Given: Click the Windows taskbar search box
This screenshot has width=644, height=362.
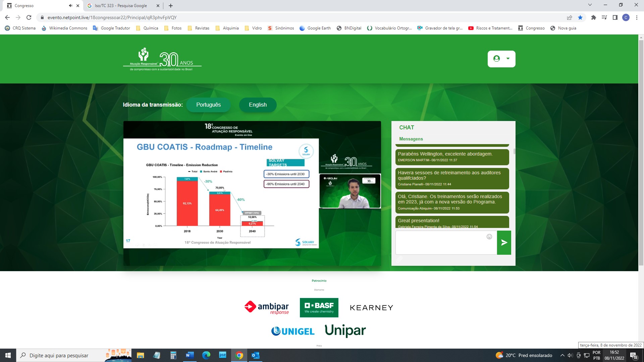Looking at the screenshot, I should (x=74, y=355).
